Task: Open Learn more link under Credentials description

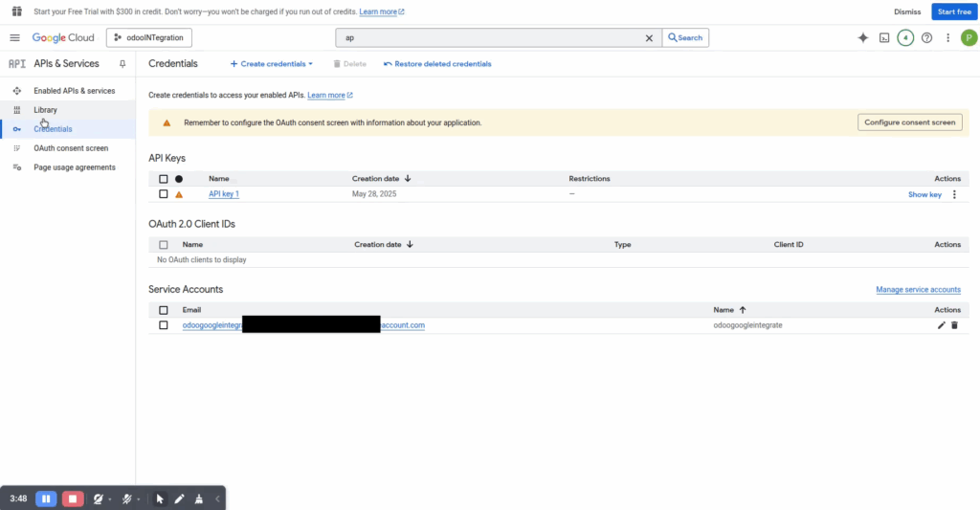Action: (330, 95)
